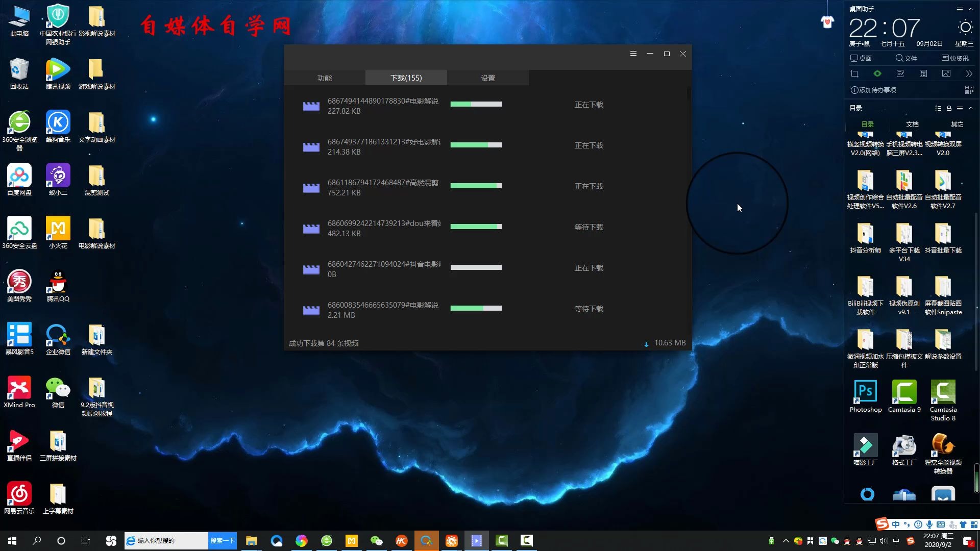Open WeChat from the taskbar
Viewport: 980px width, 551px height.
[x=377, y=540]
